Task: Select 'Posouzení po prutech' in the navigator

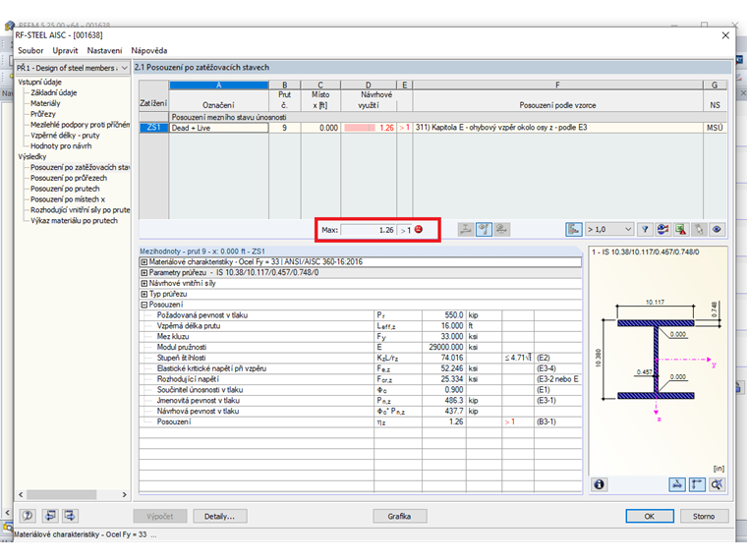Action: (x=65, y=189)
